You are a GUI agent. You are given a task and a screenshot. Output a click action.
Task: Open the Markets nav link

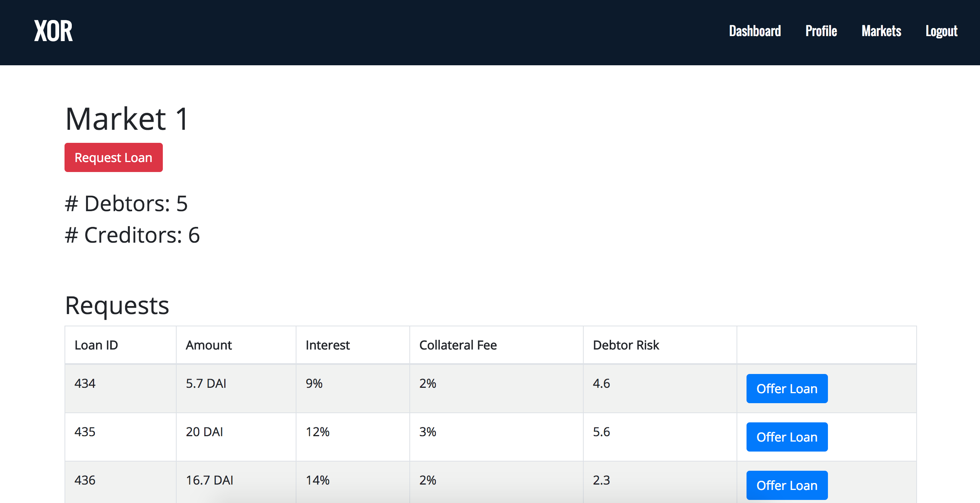[881, 31]
